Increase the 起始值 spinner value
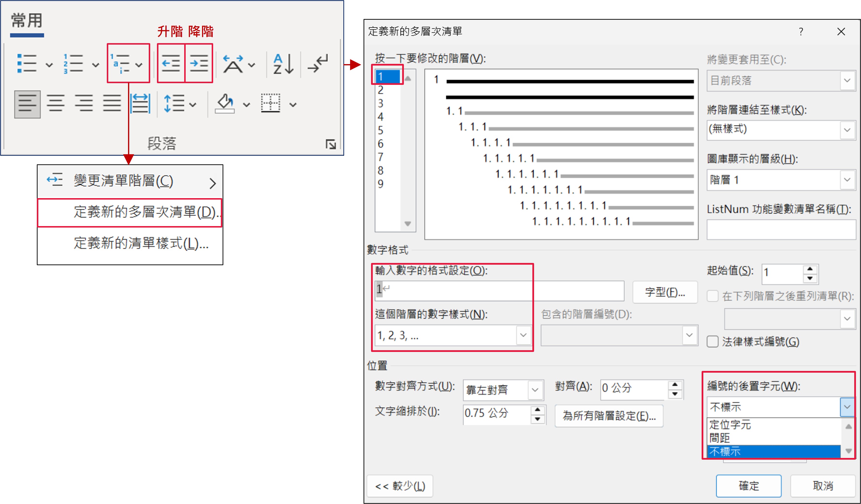861x504 pixels. [x=810, y=269]
